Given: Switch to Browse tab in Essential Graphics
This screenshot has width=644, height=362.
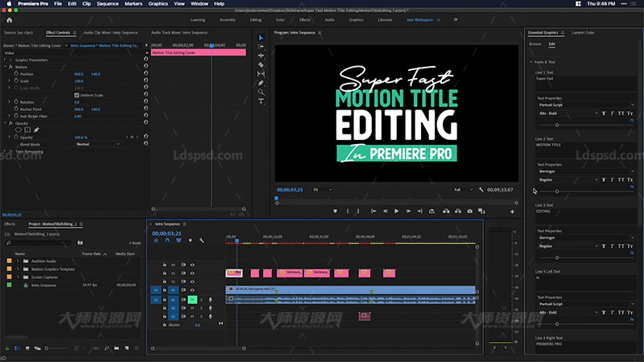Looking at the screenshot, I should click(x=535, y=44).
